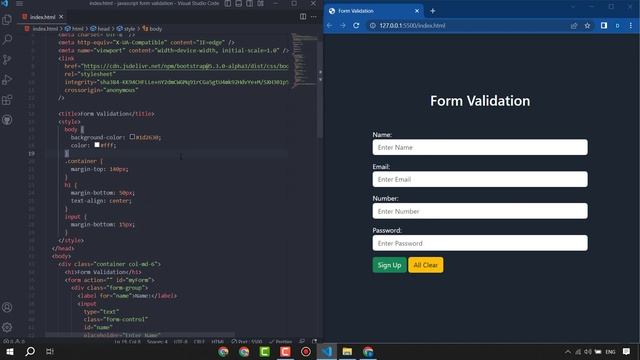
Task: Open Chrome profile avatar
Action: point(618,25)
